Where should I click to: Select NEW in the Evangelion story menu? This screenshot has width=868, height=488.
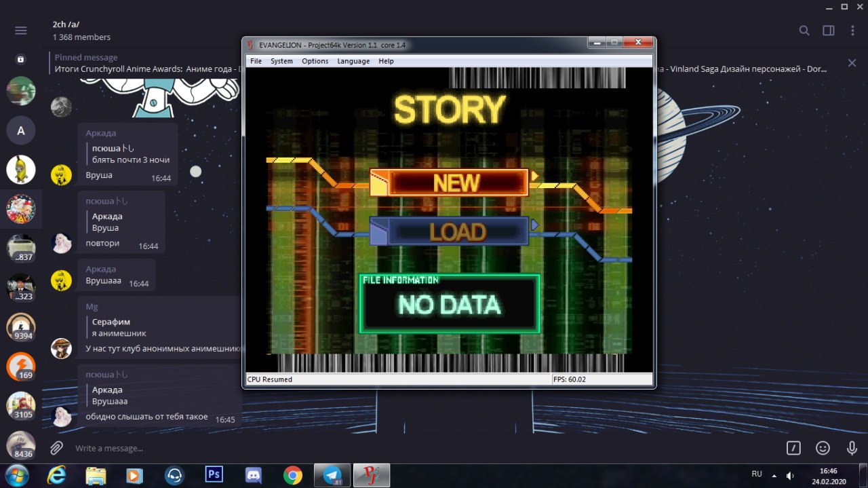click(x=449, y=183)
